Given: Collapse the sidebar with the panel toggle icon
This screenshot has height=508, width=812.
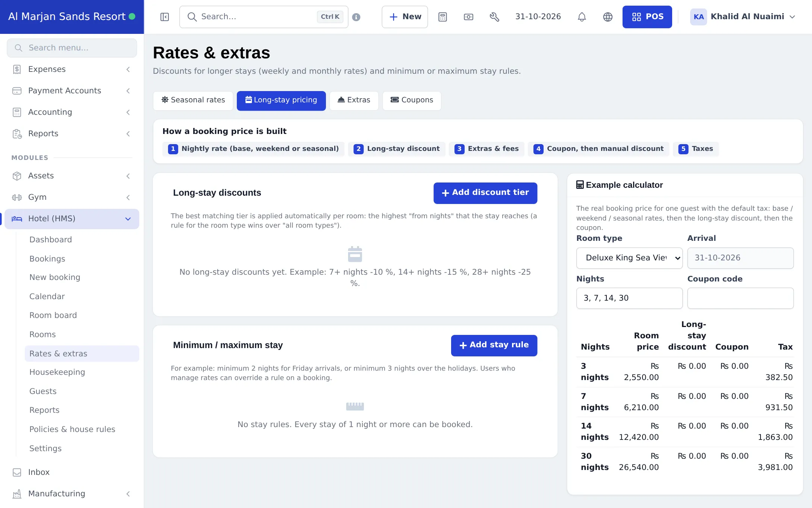Looking at the screenshot, I should click(x=165, y=17).
